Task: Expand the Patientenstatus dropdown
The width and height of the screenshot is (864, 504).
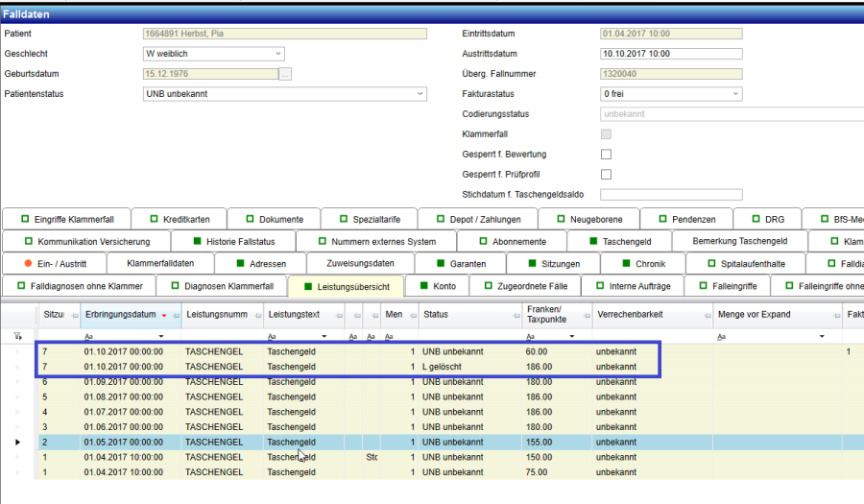Action: 420,94
